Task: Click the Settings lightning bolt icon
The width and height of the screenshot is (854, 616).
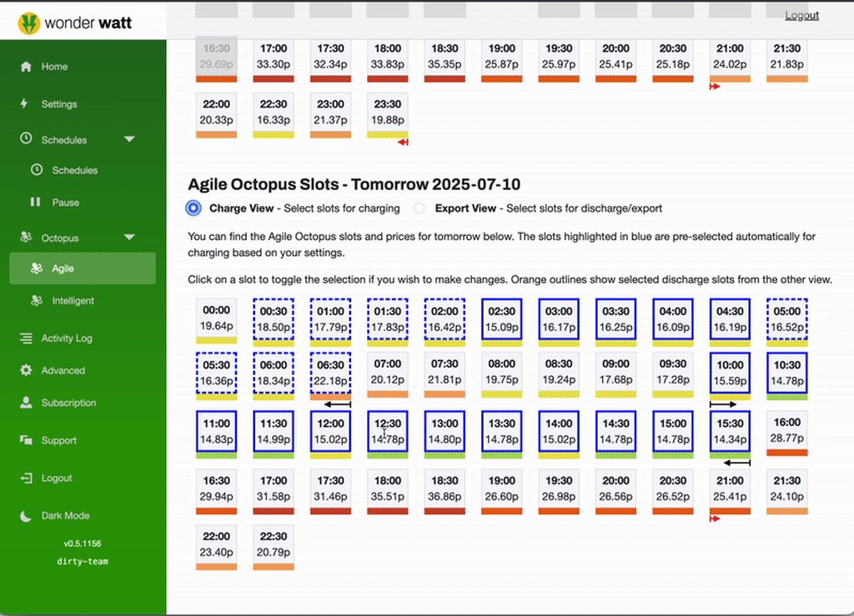Action: pos(25,104)
